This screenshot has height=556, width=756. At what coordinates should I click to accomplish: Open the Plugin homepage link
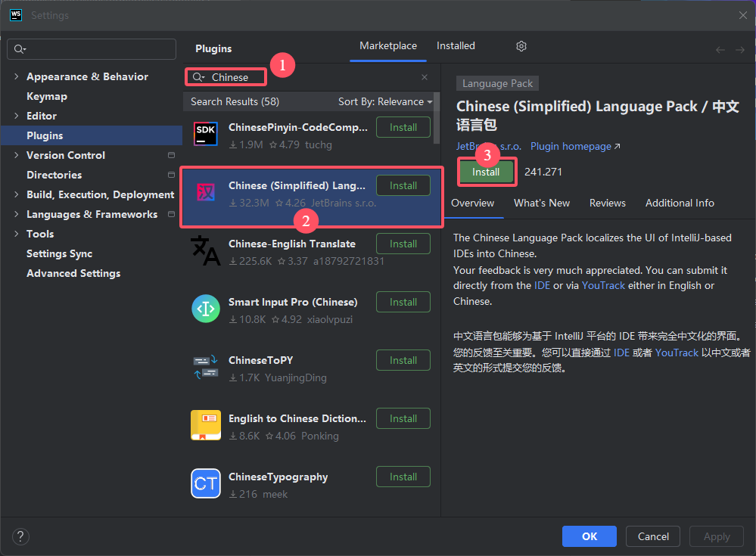(575, 146)
